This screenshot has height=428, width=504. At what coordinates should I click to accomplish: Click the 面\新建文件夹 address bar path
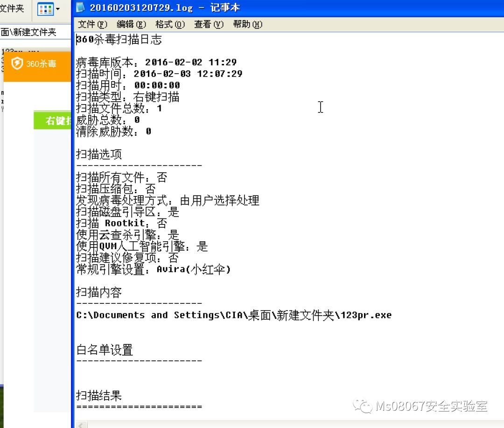point(28,32)
